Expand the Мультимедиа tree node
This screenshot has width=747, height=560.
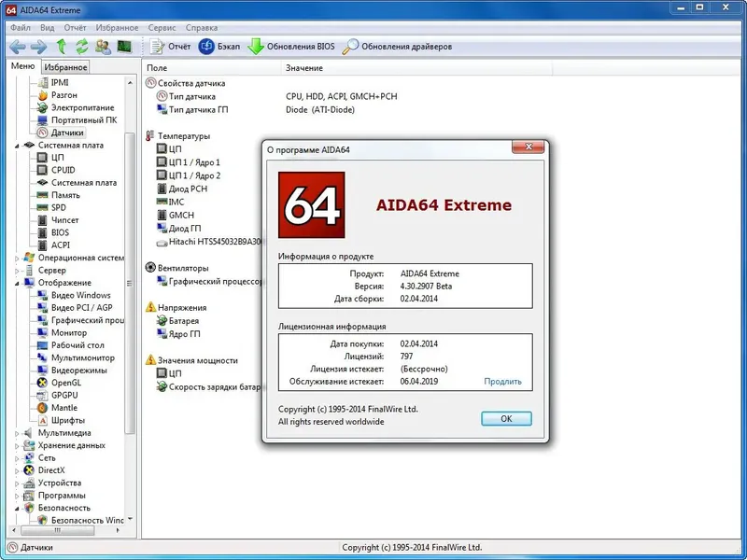[x=17, y=433]
